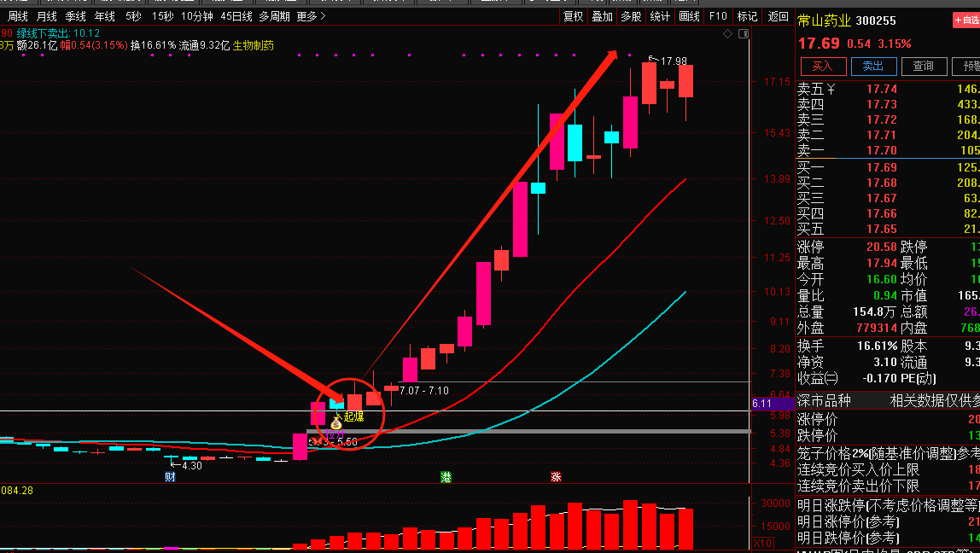The height and width of the screenshot is (553, 980).
Task: Click the 卖一 price 17.70
Action: coord(881,150)
